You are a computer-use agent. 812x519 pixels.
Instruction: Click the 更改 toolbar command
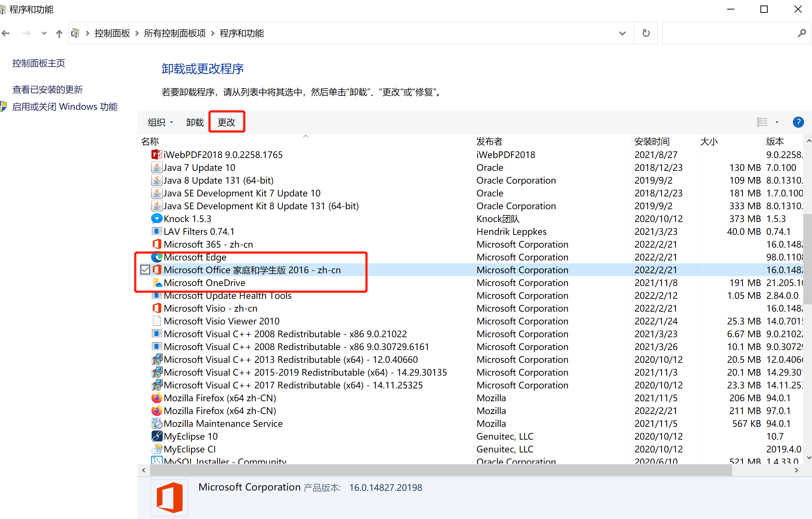(227, 123)
